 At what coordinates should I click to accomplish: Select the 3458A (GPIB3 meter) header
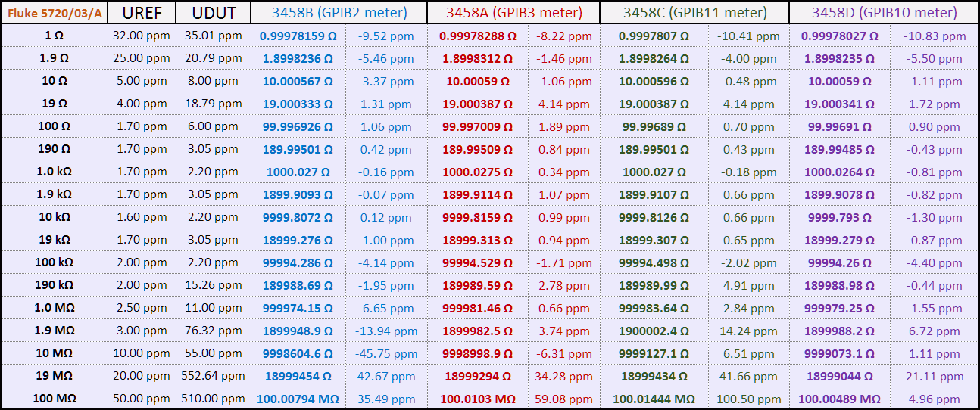pyautogui.click(x=513, y=12)
